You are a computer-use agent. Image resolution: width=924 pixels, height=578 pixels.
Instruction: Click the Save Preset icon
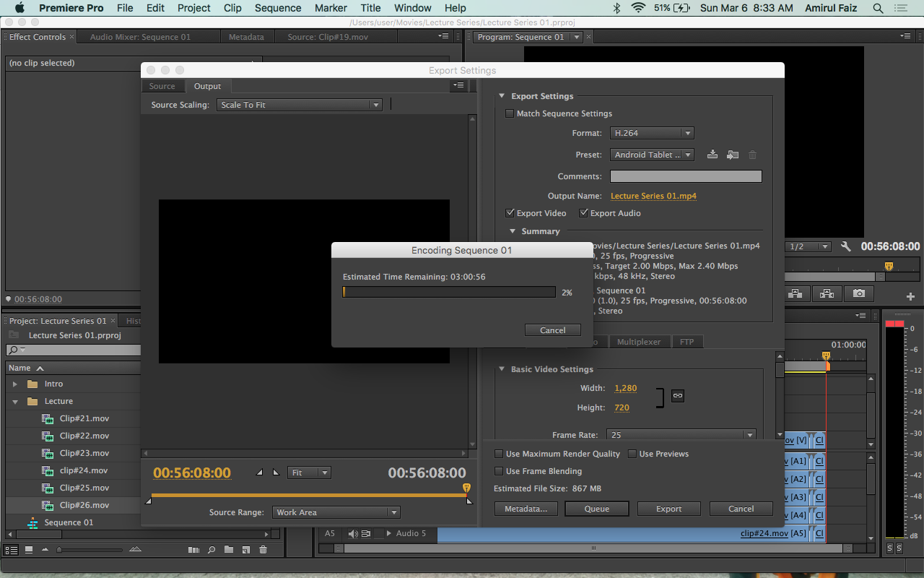pyautogui.click(x=712, y=155)
